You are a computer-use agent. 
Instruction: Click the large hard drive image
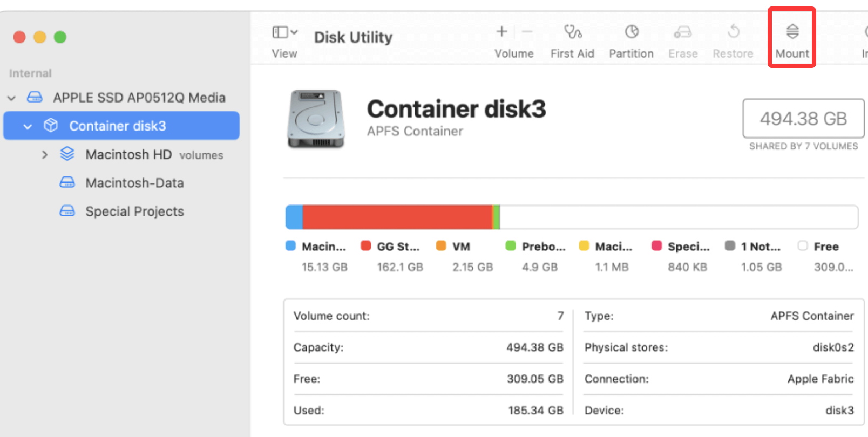pos(316,119)
